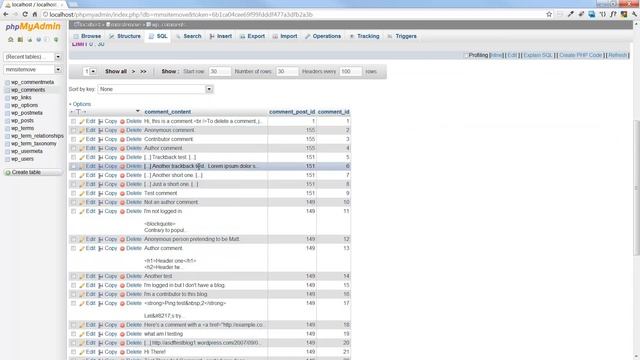
Task: Bookmark page with star icon
Action: tap(549, 14)
